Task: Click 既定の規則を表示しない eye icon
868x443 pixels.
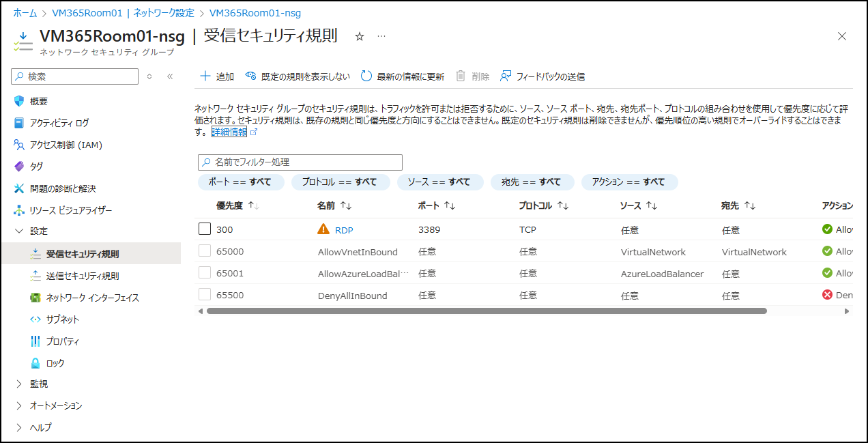Action: 250,76
